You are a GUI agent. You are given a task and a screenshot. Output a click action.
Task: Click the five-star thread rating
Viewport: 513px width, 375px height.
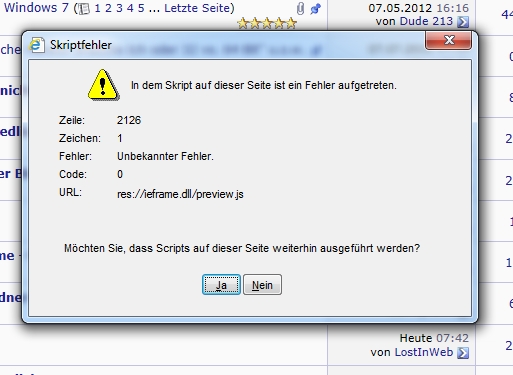tap(267, 23)
